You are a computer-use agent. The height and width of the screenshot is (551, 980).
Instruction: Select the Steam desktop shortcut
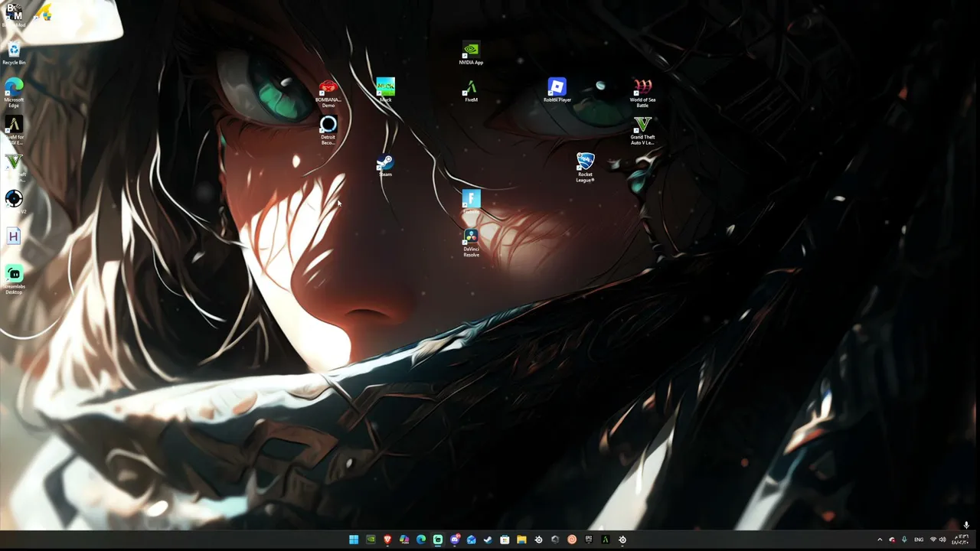385,165
